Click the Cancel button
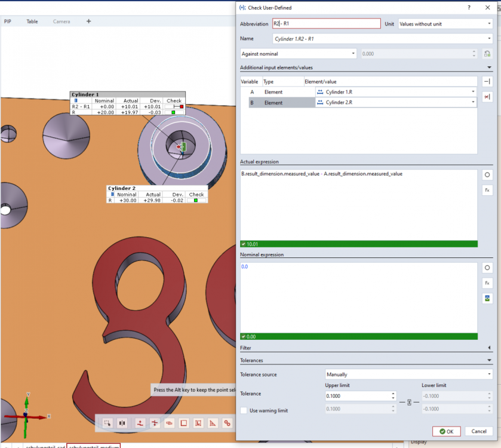The image size is (501, 448). click(479, 431)
